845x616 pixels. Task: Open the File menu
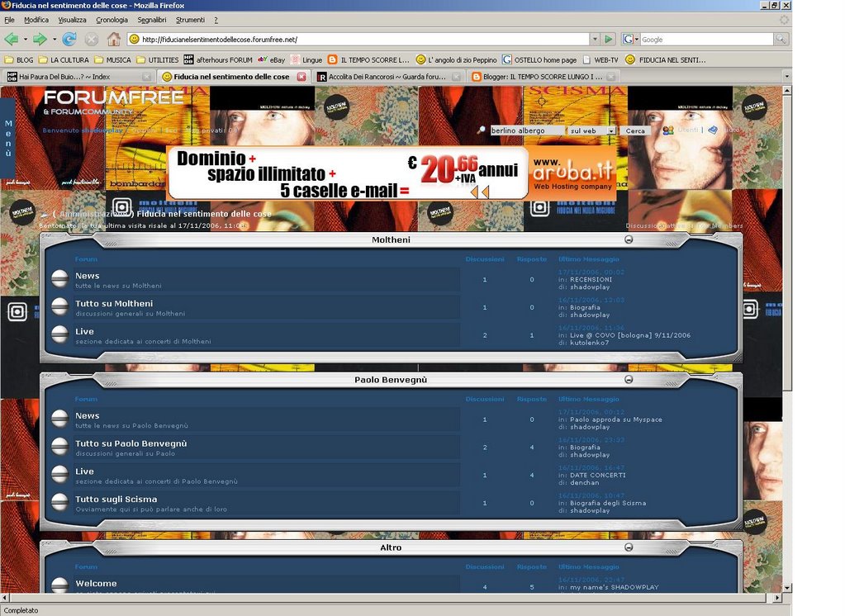(9, 20)
